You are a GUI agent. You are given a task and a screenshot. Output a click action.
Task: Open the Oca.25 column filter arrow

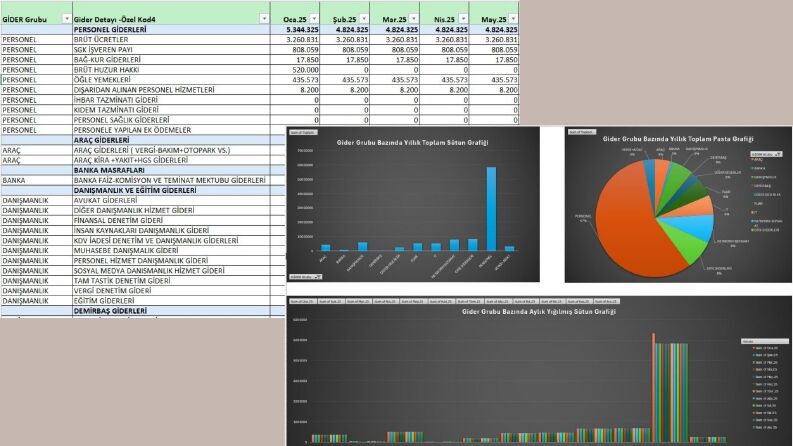(x=314, y=19)
